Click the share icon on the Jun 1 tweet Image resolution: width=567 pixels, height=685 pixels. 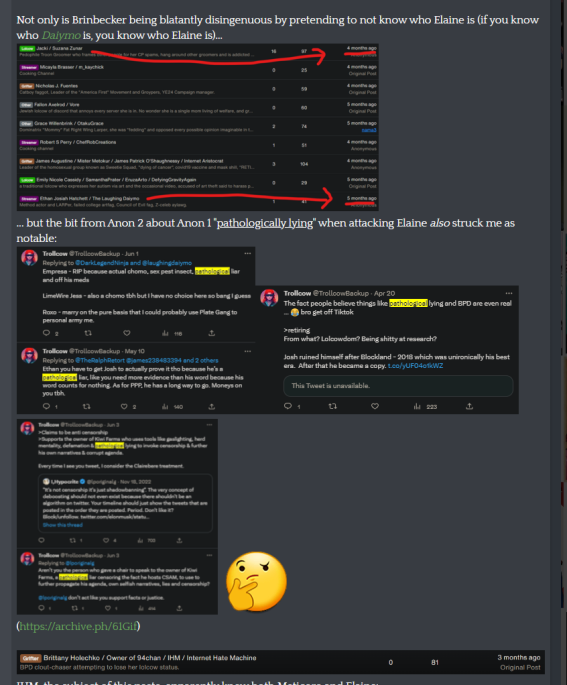[x=211, y=333]
